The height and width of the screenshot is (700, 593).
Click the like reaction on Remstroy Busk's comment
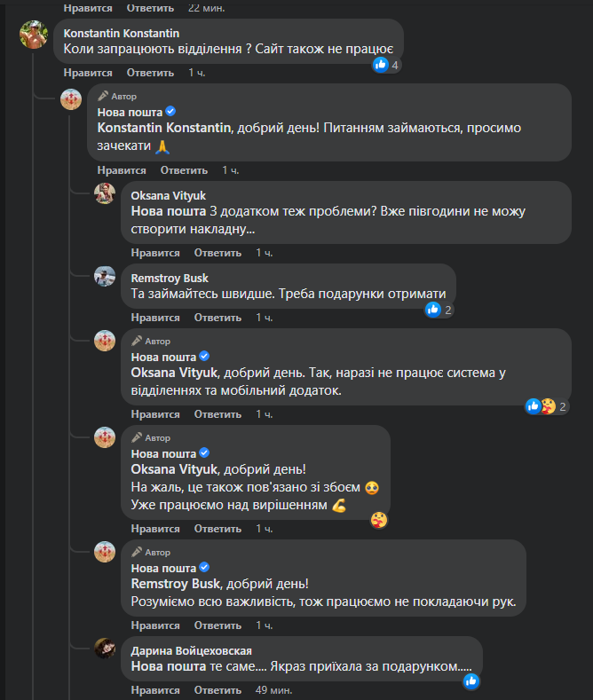(434, 310)
